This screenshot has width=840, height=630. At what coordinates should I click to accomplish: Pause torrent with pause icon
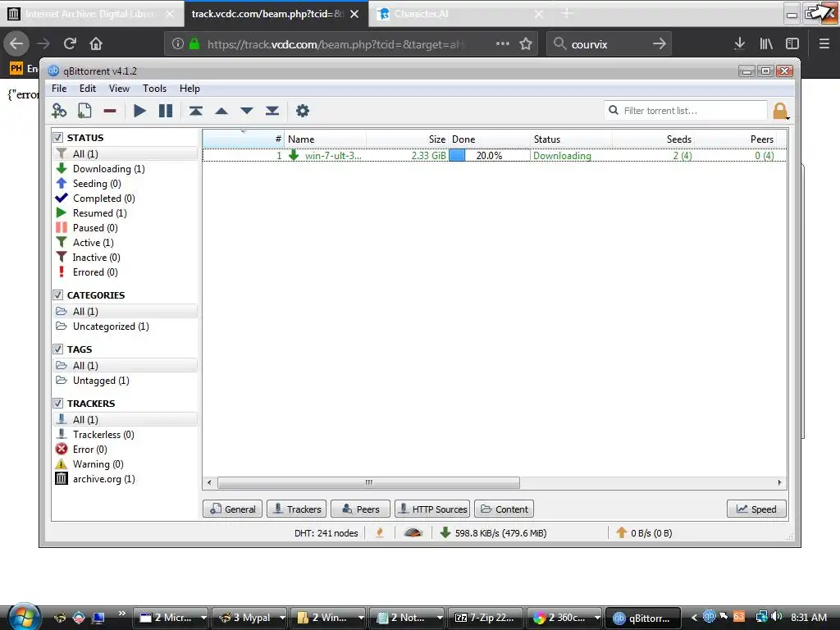pos(166,111)
